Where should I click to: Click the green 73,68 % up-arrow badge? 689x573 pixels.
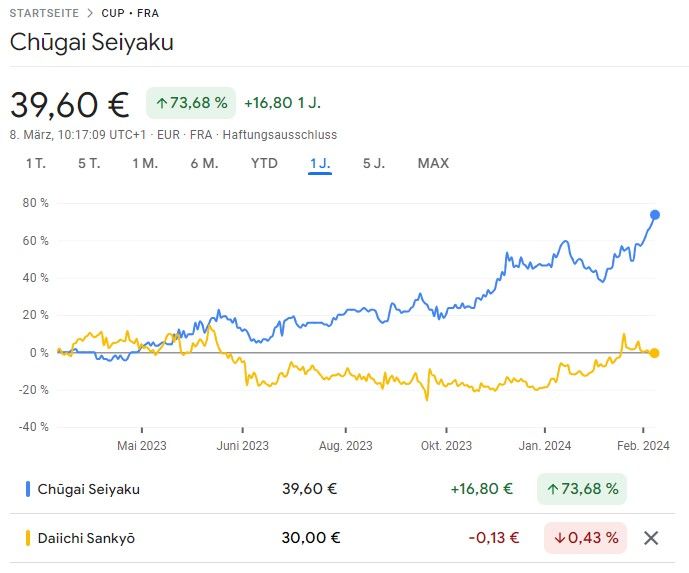pyautogui.click(x=190, y=102)
